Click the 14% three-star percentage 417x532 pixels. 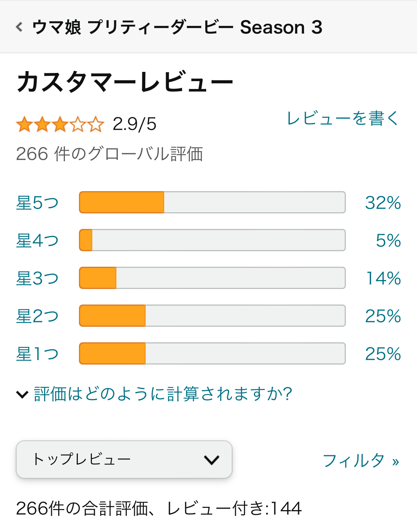(x=383, y=278)
